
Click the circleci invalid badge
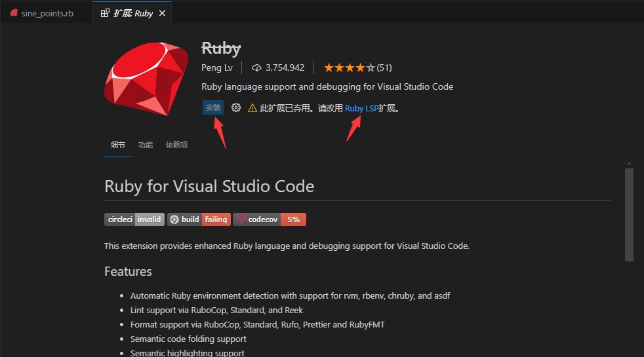(x=134, y=219)
